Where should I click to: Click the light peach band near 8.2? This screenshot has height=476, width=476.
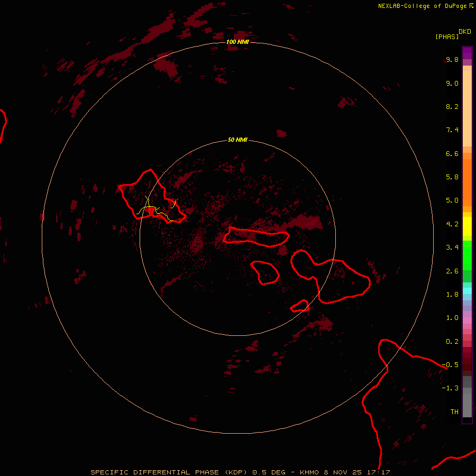click(x=467, y=108)
